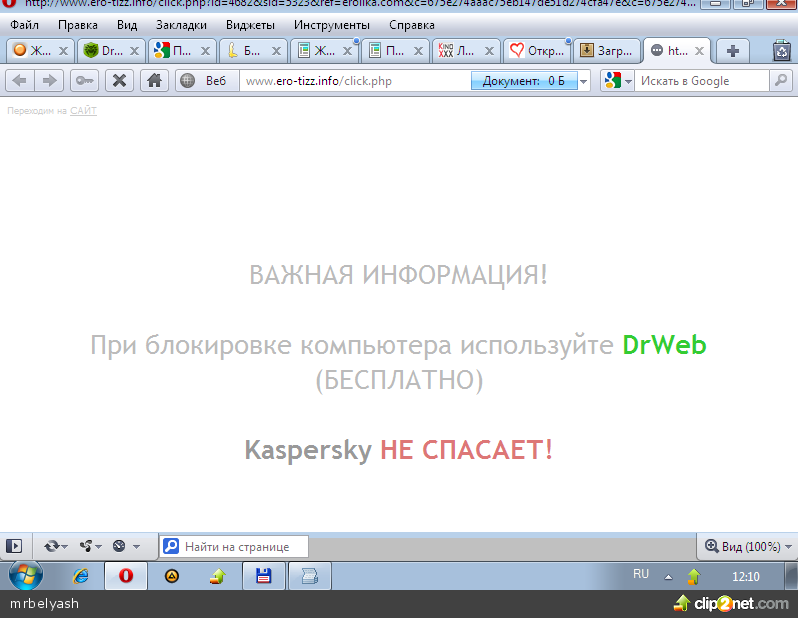Click the green DrWeb text

coord(664,345)
